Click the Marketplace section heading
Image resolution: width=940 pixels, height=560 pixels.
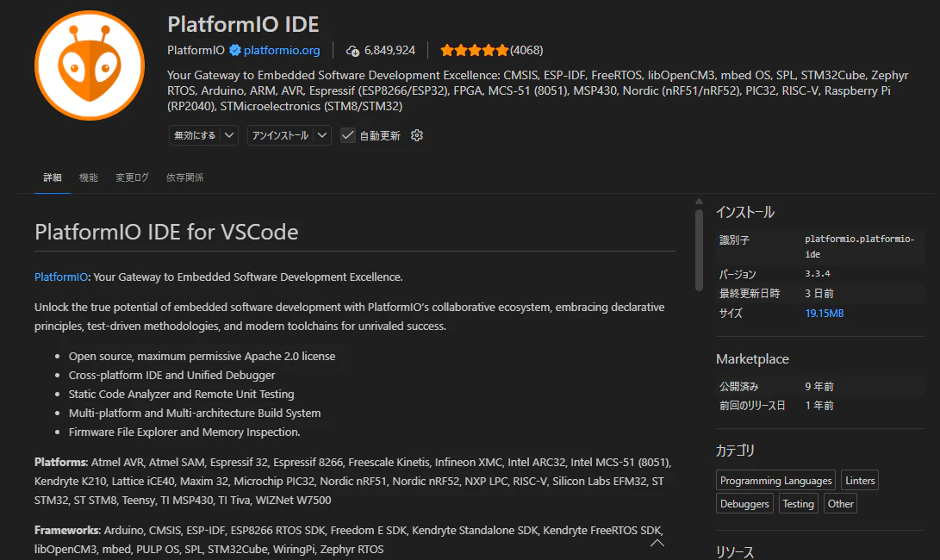coord(752,359)
